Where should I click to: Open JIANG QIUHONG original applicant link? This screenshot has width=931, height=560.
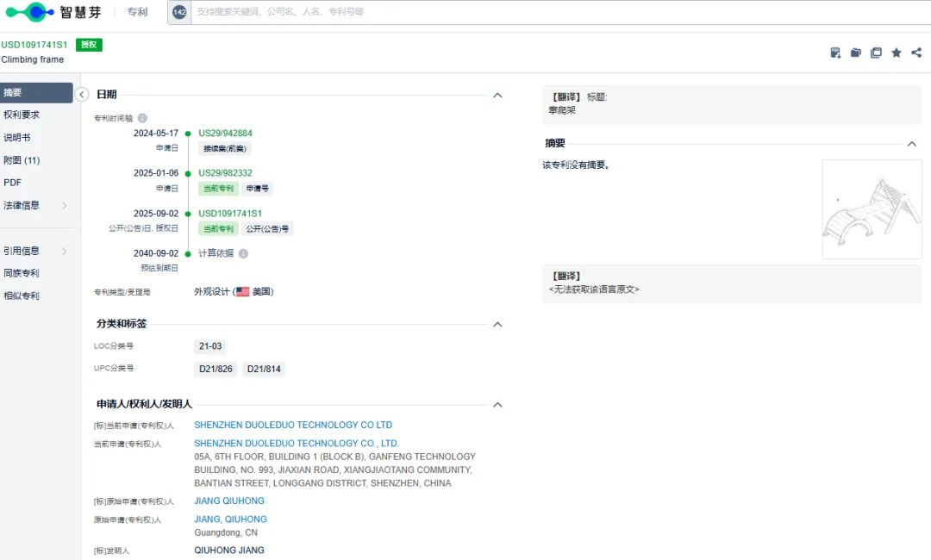click(229, 501)
